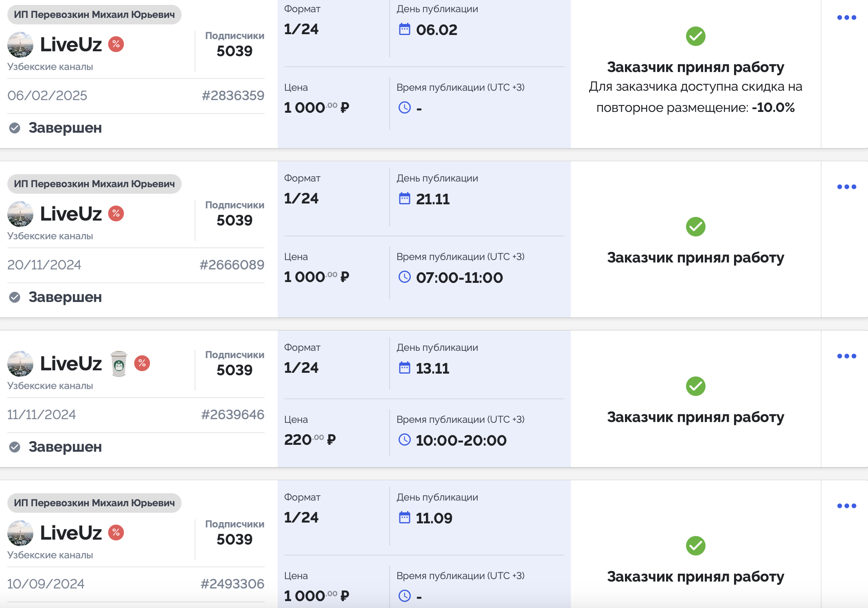Click advertiser tag on order dated 20/11/2024
The height and width of the screenshot is (608, 868).
pyautogui.click(x=94, y=184)
